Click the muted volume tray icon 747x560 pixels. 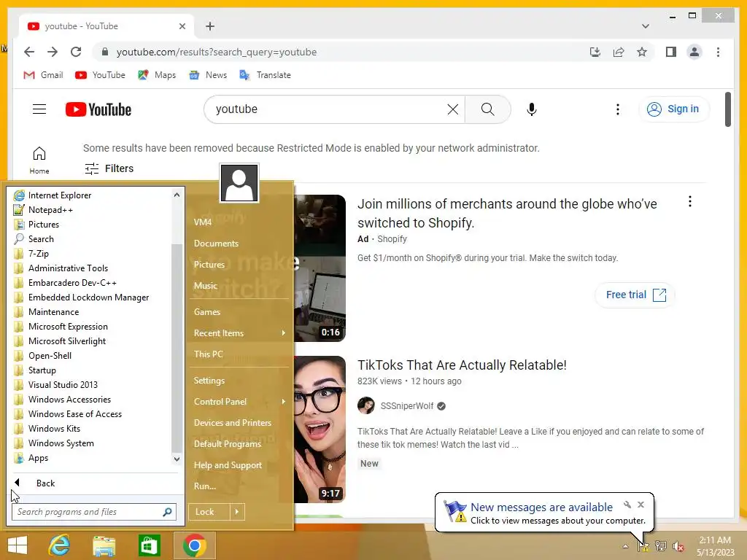pyautogui.click(x=678, y=546)
